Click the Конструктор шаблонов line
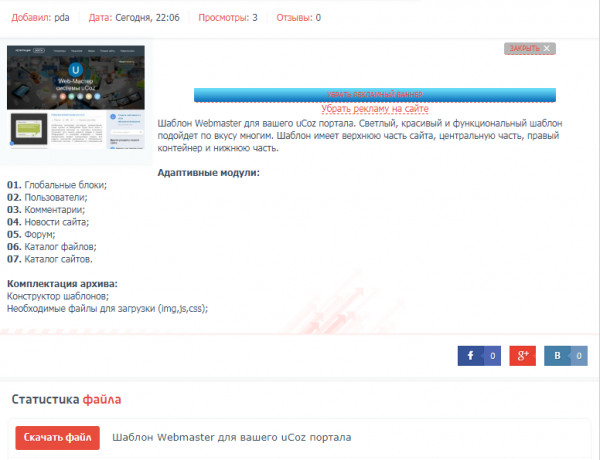 pyautogui.click(x=58, y=296)
